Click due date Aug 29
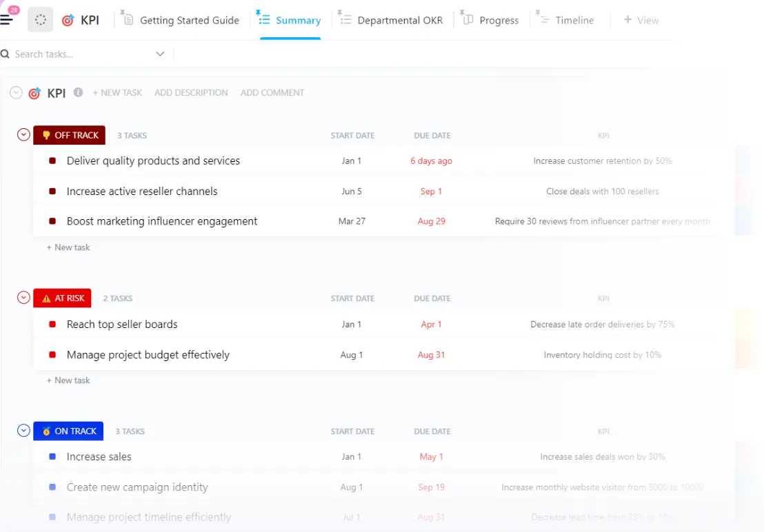The height and width of the screenshot is (532, 764). coord(431,221)
